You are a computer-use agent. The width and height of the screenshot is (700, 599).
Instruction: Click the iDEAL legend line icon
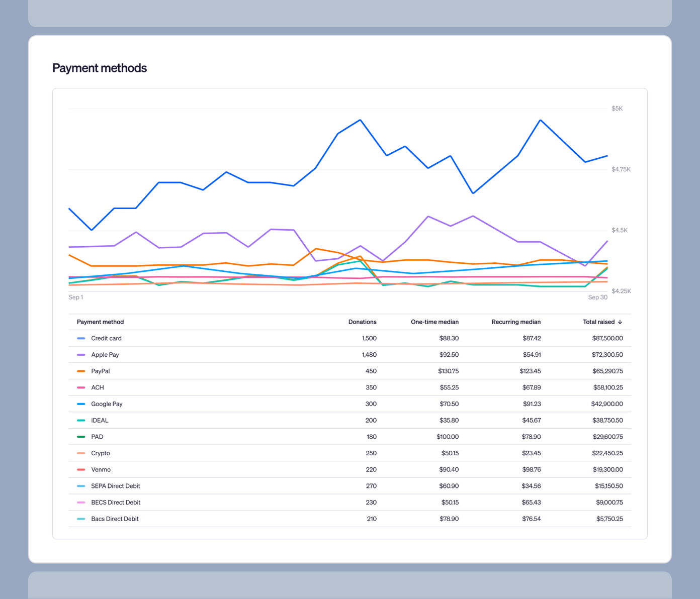(81, 420)
